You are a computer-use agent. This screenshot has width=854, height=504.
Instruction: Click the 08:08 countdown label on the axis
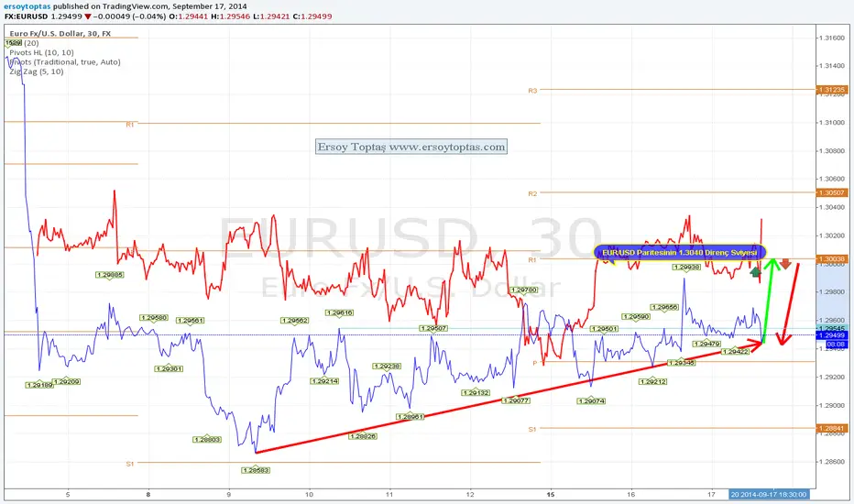[x=836, y=345]
